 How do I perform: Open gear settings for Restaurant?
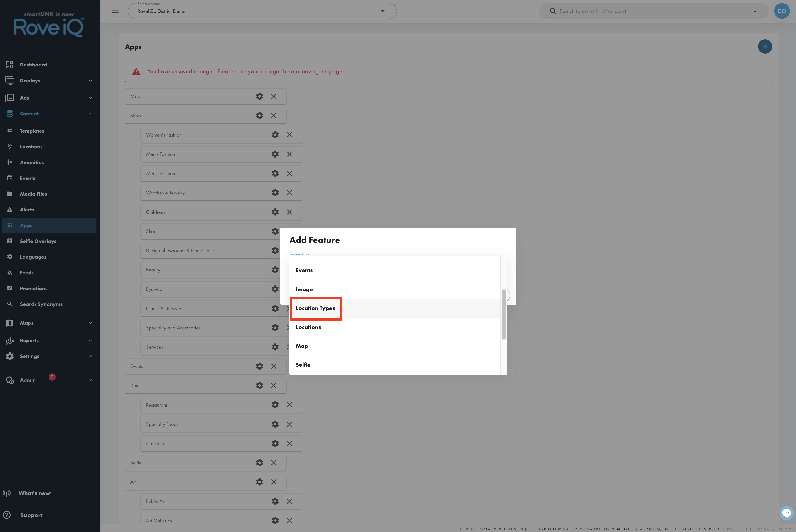pos(275,405)
